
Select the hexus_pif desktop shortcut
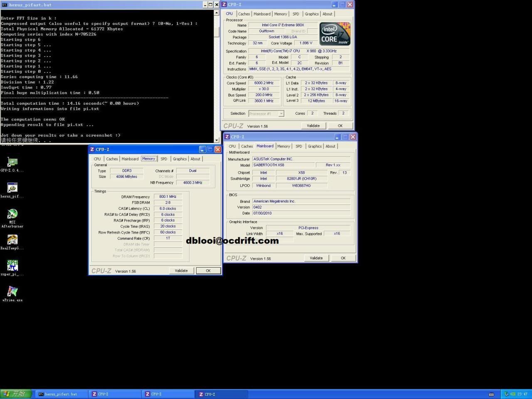(12, 188)
